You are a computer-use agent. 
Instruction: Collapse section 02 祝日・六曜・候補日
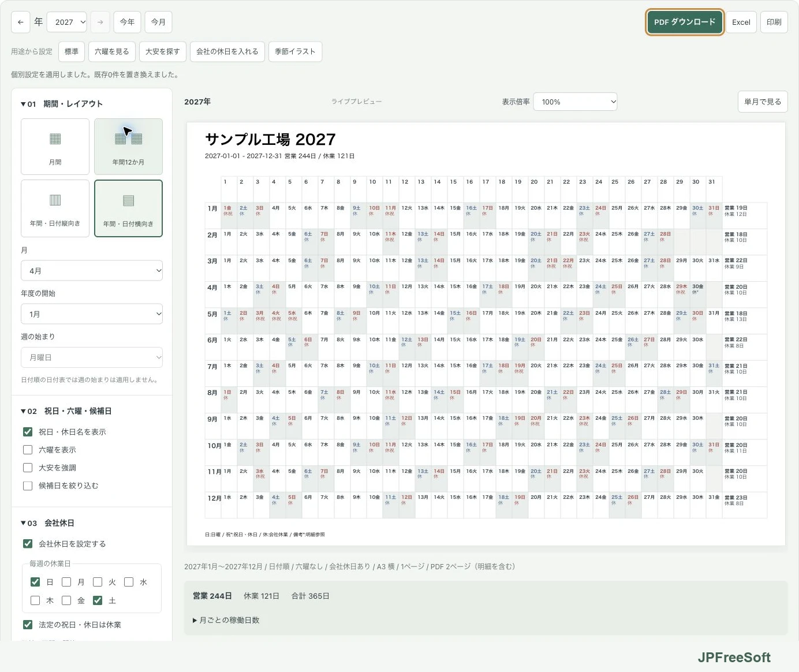tap(66, 411)
